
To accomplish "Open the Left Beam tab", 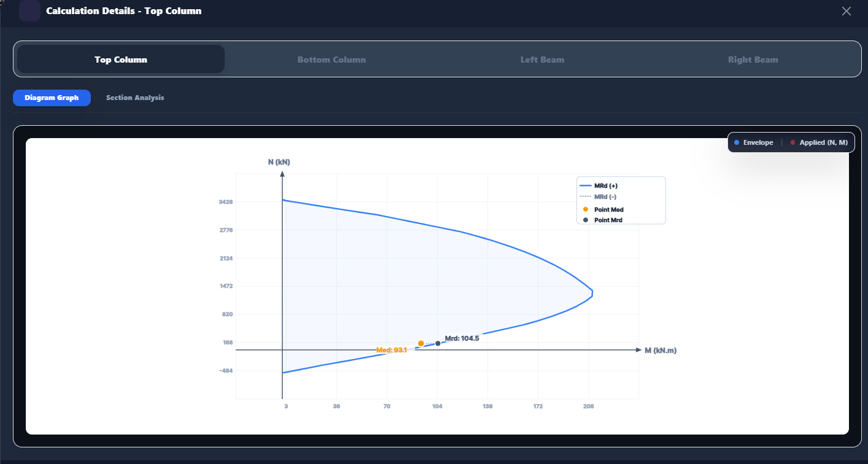I will 542,60.
